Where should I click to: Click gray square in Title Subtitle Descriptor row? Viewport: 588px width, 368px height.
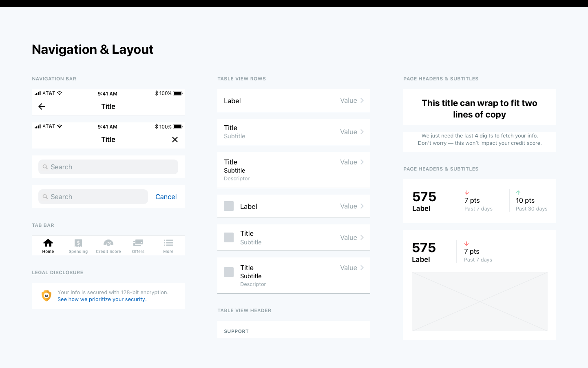pos(229,272)
